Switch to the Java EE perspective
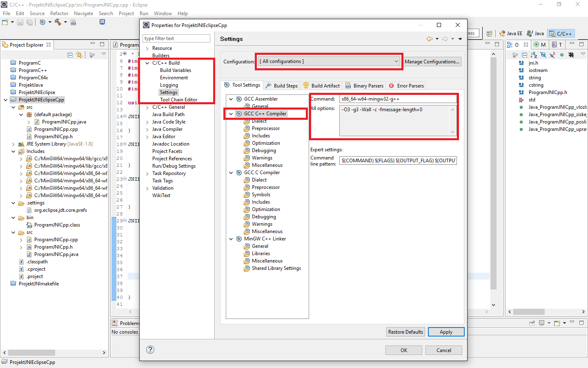Screen dimensions: 588x368 510,33
